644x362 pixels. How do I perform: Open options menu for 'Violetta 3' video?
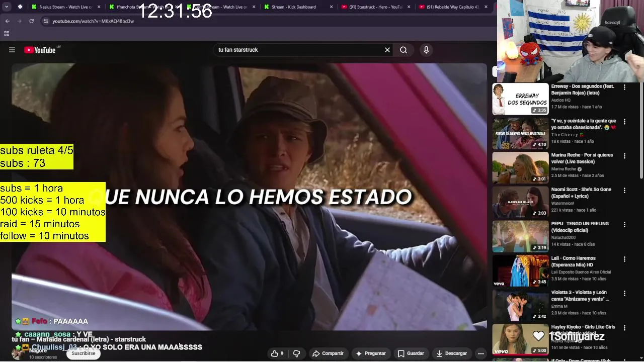point(624,293)
